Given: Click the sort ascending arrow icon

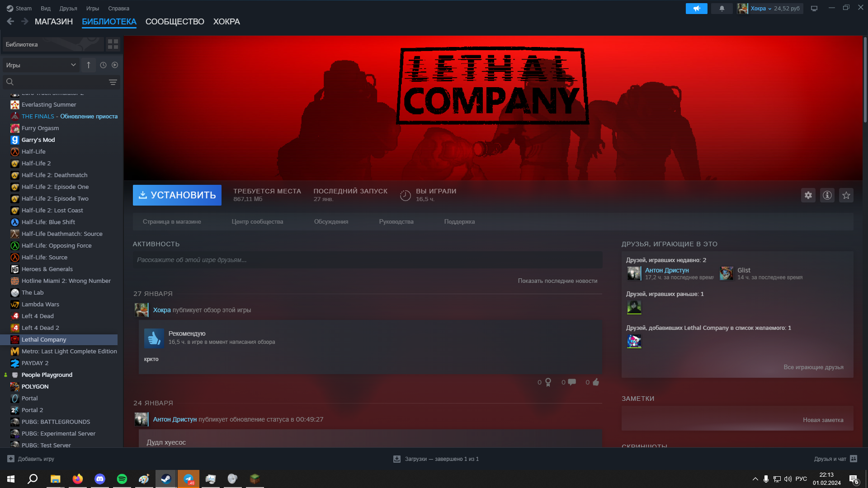Looking at the screenshot, I should click(x=89, y=65).
